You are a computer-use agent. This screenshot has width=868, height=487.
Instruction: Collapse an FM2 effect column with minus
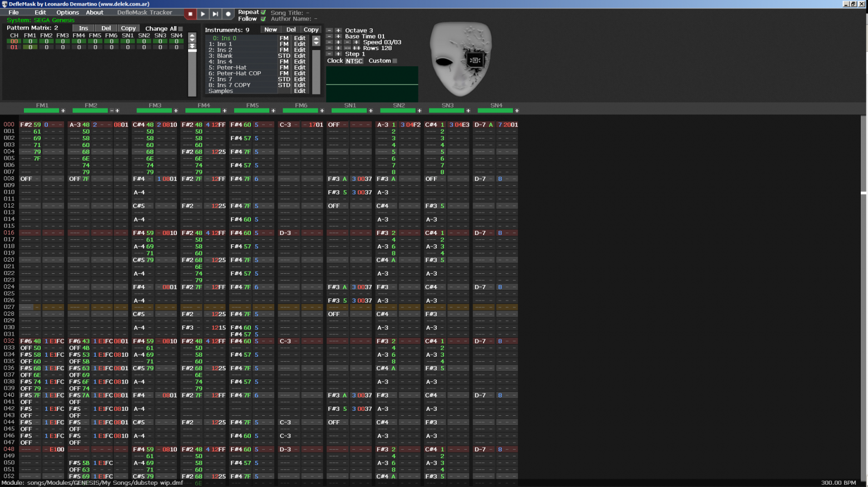tap(112, 111)
